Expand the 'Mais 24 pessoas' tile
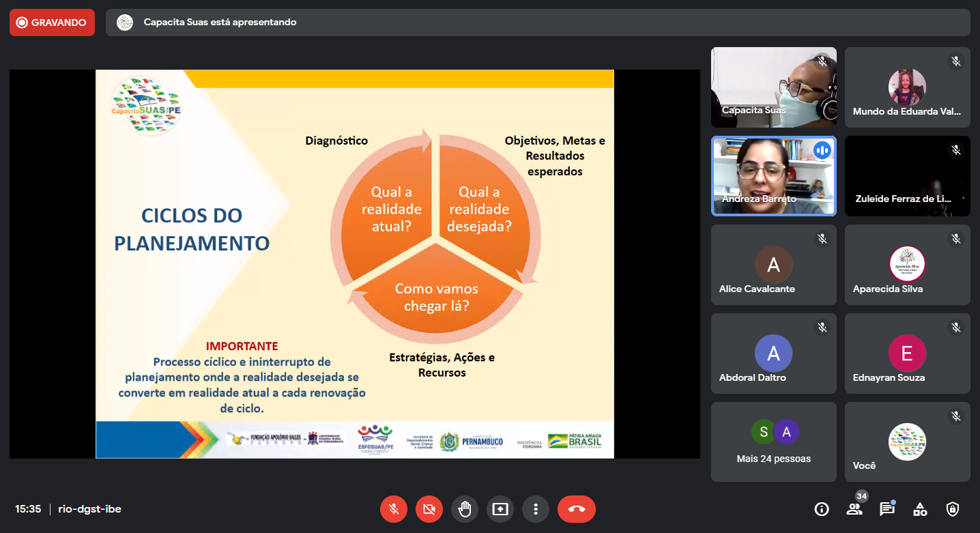The height and width of the screenshot is (533, 980). [x=773, y=442]
